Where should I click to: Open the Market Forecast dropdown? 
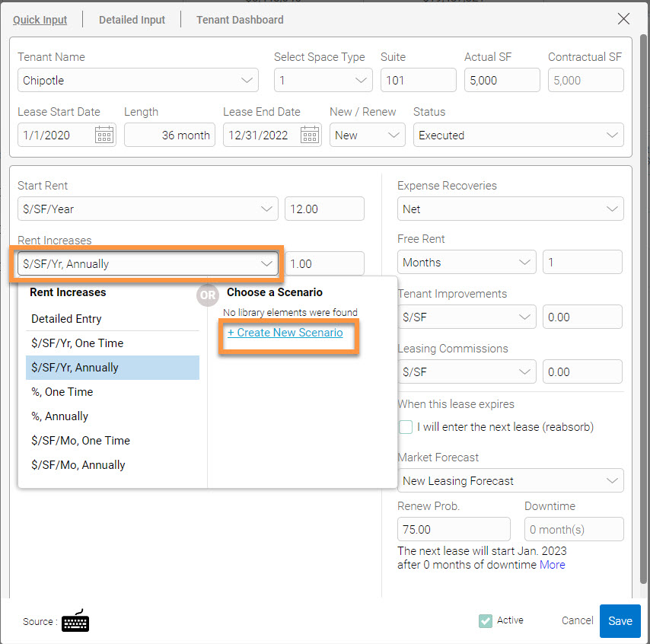tap(510, 480)
